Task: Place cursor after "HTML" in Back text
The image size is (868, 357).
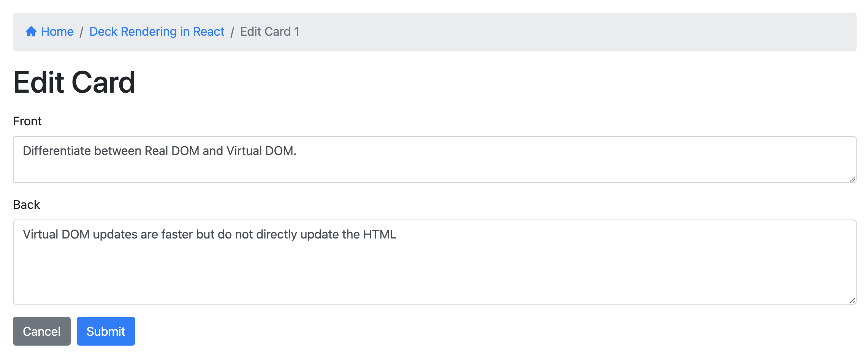Action: coord(397,234)
